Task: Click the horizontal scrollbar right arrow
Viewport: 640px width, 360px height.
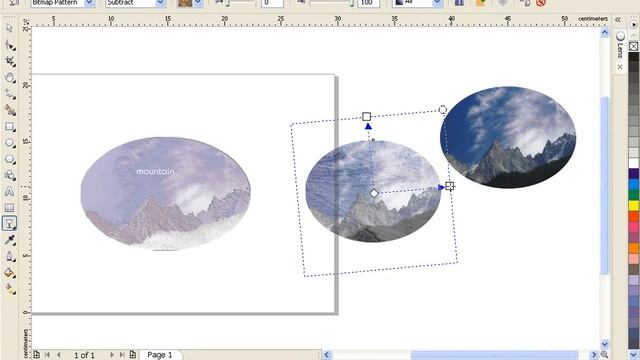Action: point(594,355)
